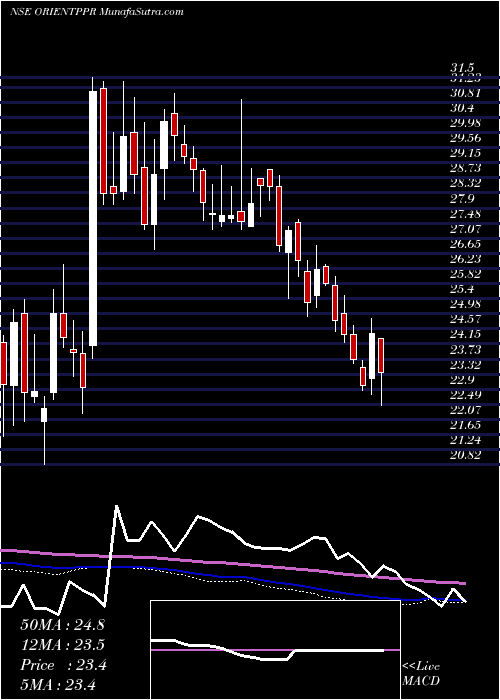500x700 pixels.
Task: Click the 28.32 price axis label
Action: [465, 183]
